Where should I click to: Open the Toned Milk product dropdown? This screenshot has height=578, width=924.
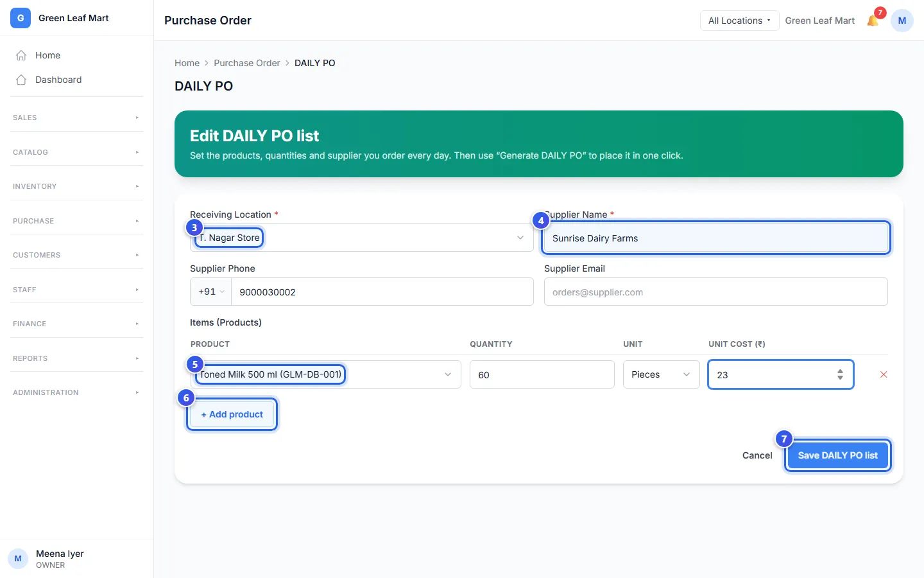coord(325,374)
